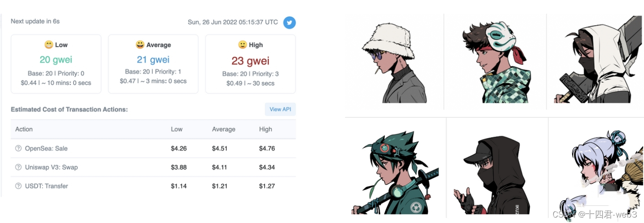The width and height of the screenshot is (644, 223).
Task: Select the 21 gwei average price value
Action: click(x=153, y=59)
